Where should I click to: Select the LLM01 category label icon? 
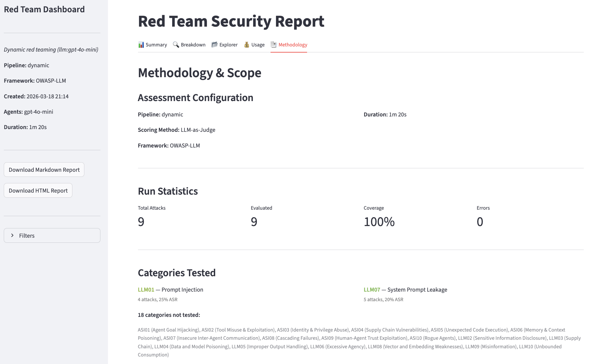click(x=146, y=289)
